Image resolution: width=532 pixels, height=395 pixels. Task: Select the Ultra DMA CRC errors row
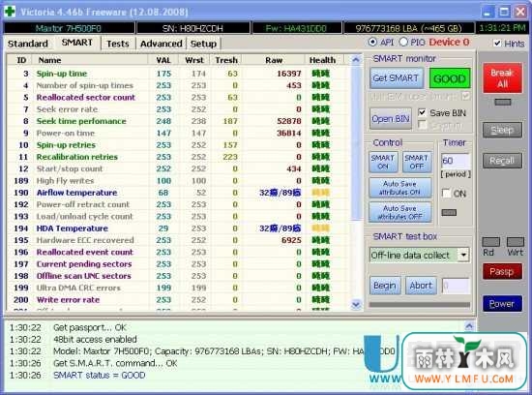[178, 288]
